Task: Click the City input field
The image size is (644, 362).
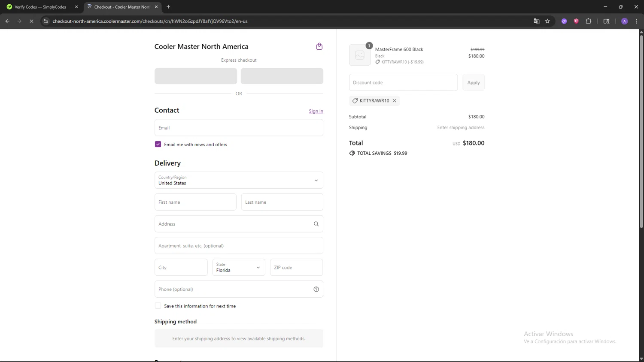Action: point(181,267)
